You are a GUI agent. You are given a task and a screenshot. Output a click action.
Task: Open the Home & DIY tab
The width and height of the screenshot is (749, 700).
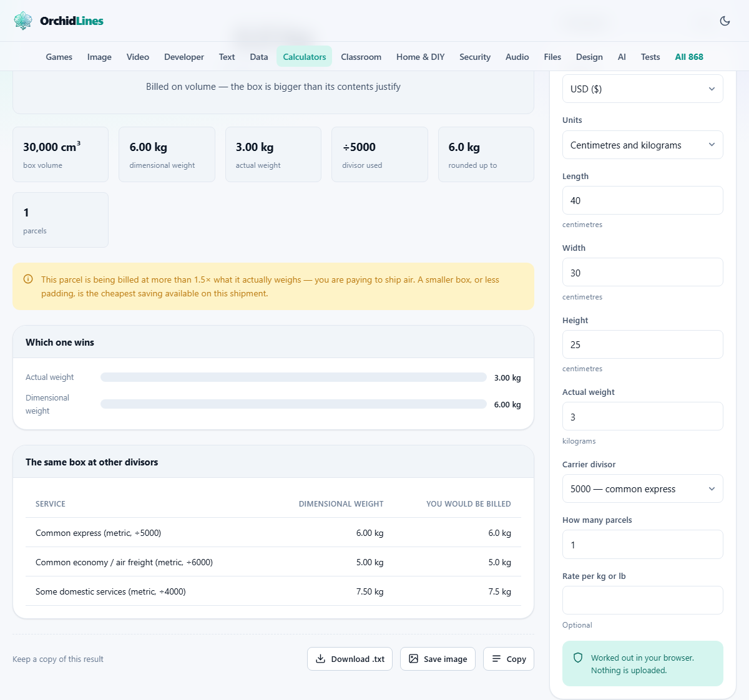pos(421,57)
